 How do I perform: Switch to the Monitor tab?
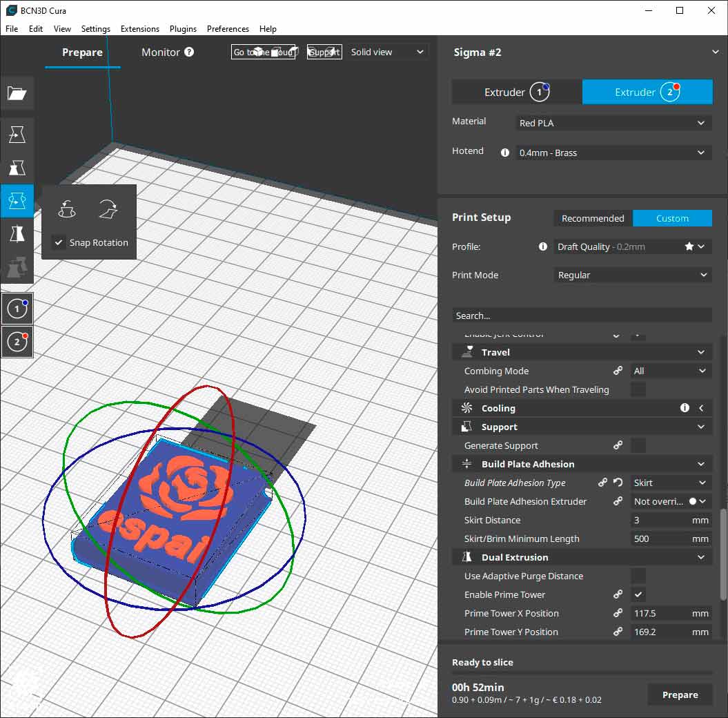point(167,52)
